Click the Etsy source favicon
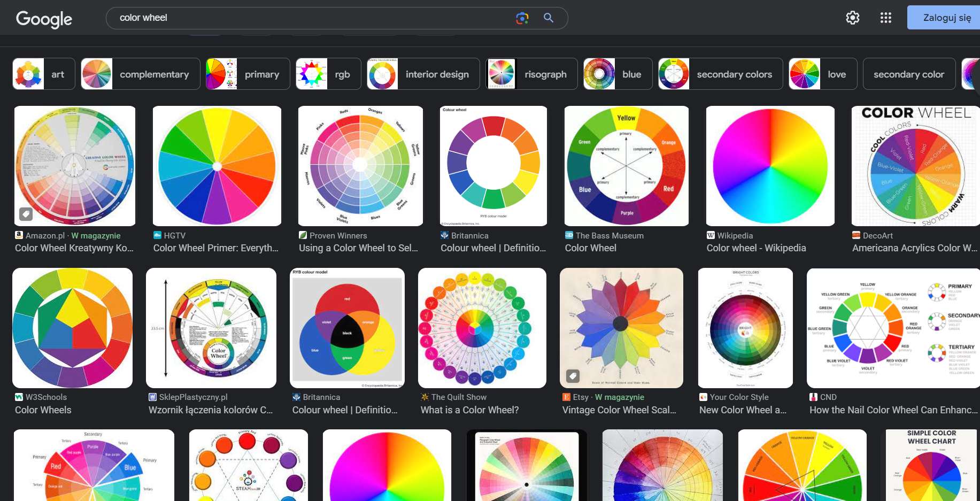The width and height of the screenshot is (980, 501). (x=567, y=397)
